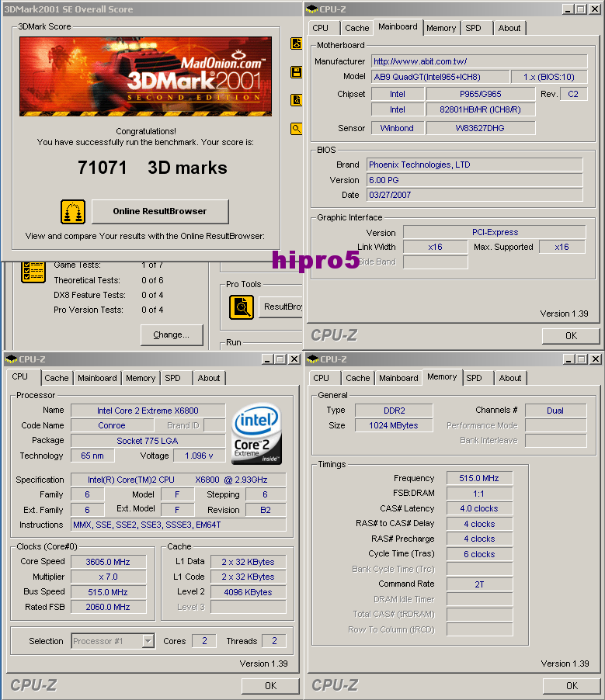Click the Intel Core 2 Extreme logo

point(256,434)
